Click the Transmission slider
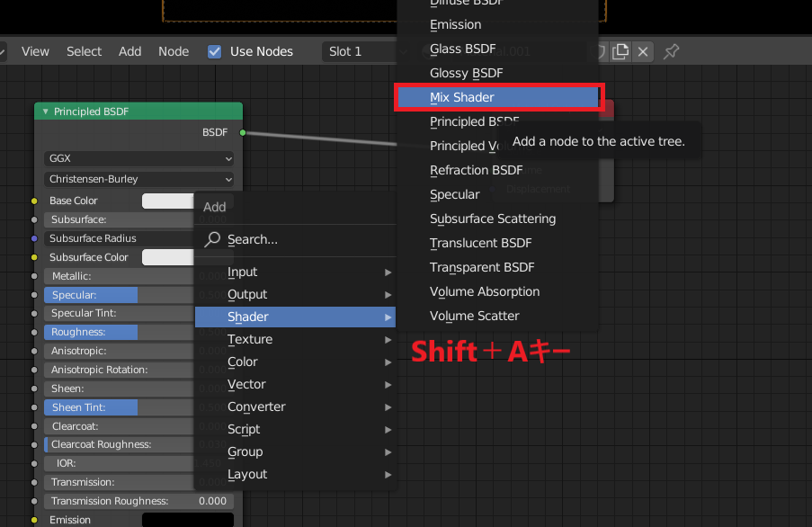 click(x=119, y=482)
